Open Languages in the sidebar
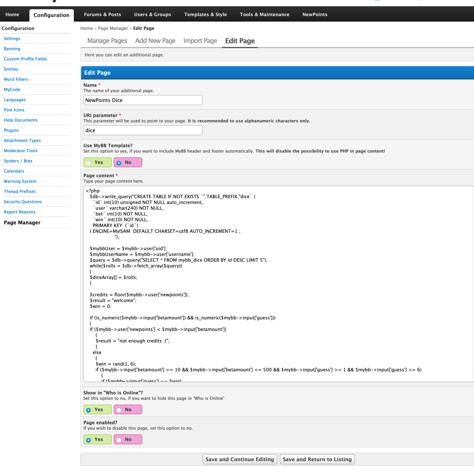 pos(15,99)
